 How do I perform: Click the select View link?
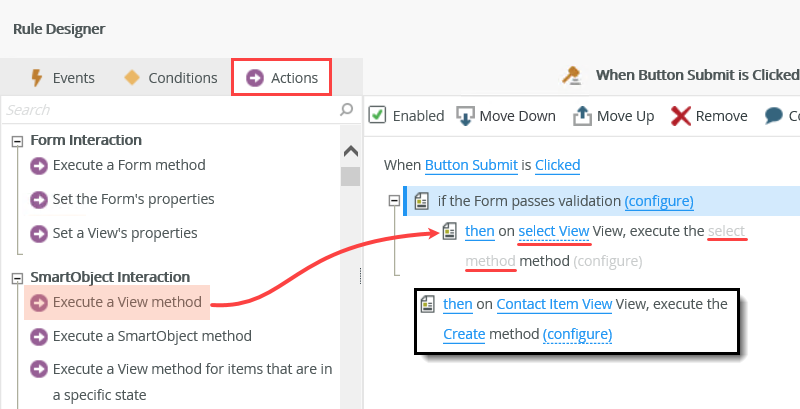[553, 232]
